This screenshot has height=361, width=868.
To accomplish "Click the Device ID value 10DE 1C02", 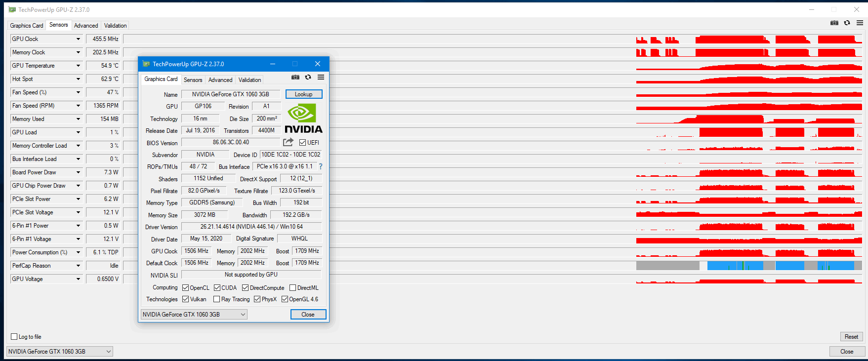I will (291, 155).
